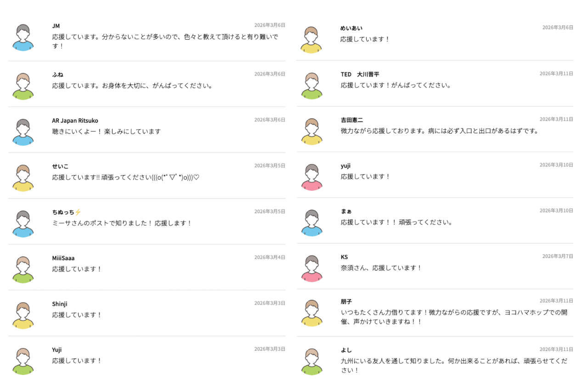The width and height of the screenshot is (588, 392).
Task: Click the username 吉田憲二
Action: (352, 120)
